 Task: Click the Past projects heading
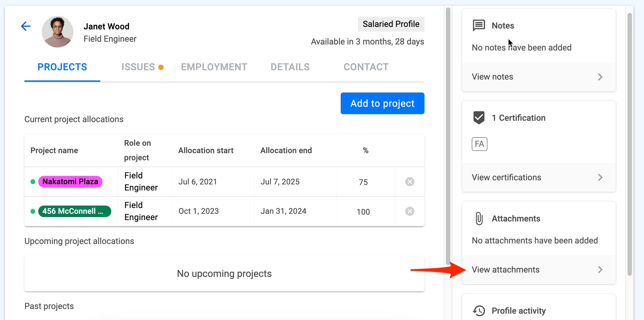[x=49, y=306]
